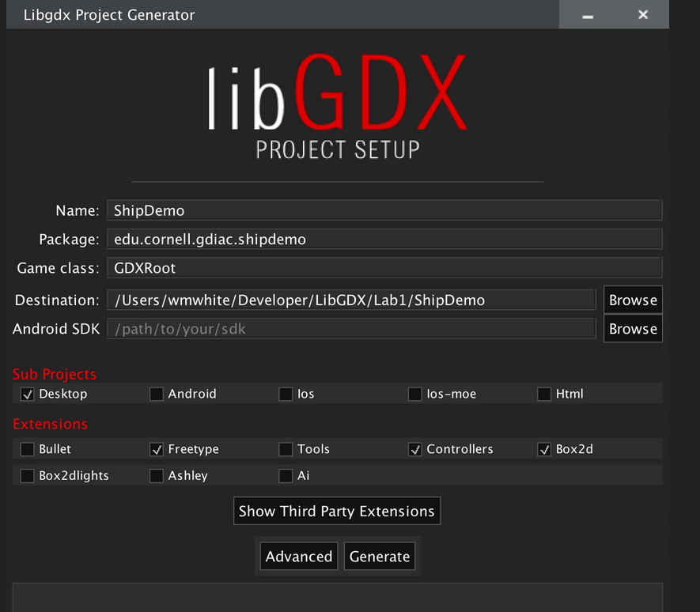Screen dimensions: 700x612
Task: Disable the Controllers extension
Action: coord(414,448)
